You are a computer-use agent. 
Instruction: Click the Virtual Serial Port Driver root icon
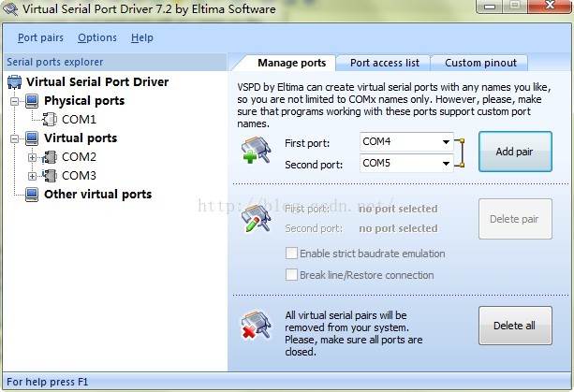pyautogui.click(x=14, y=82)
